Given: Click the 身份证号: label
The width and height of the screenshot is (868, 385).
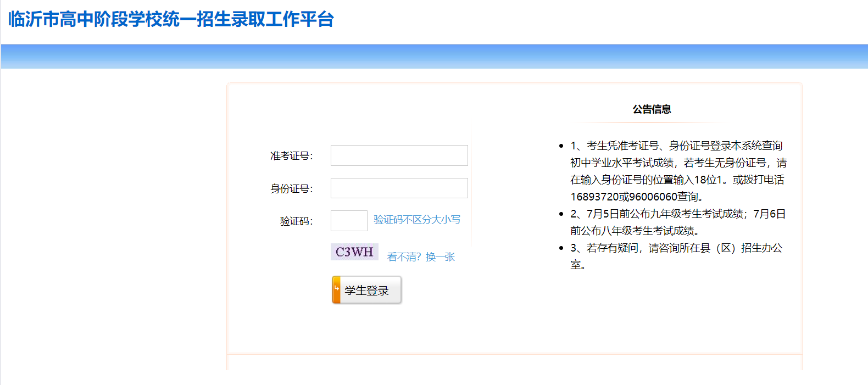Looking at the screenshot, I should [x=291, y=189].
